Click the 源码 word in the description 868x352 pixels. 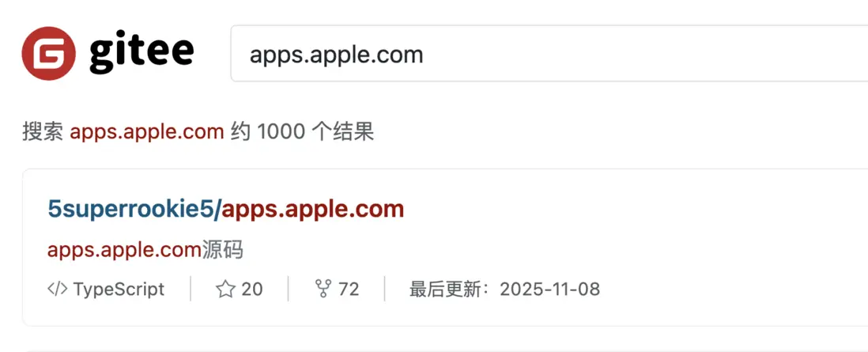click(223, 251)
